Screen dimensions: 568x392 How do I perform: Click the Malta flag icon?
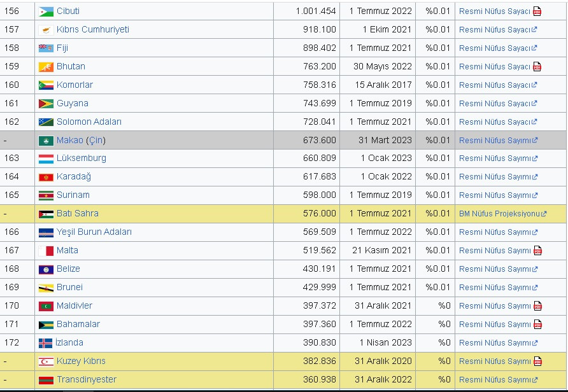coord(45,251)
